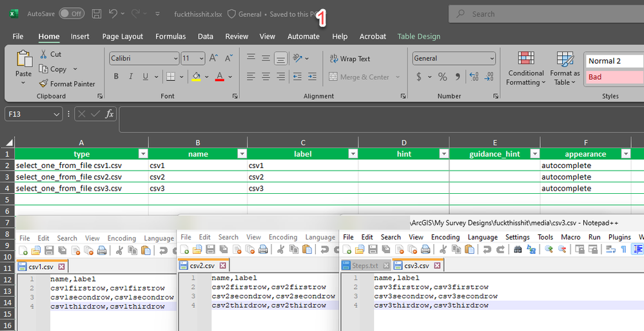Open the appearance column filter dropdown

625,154
